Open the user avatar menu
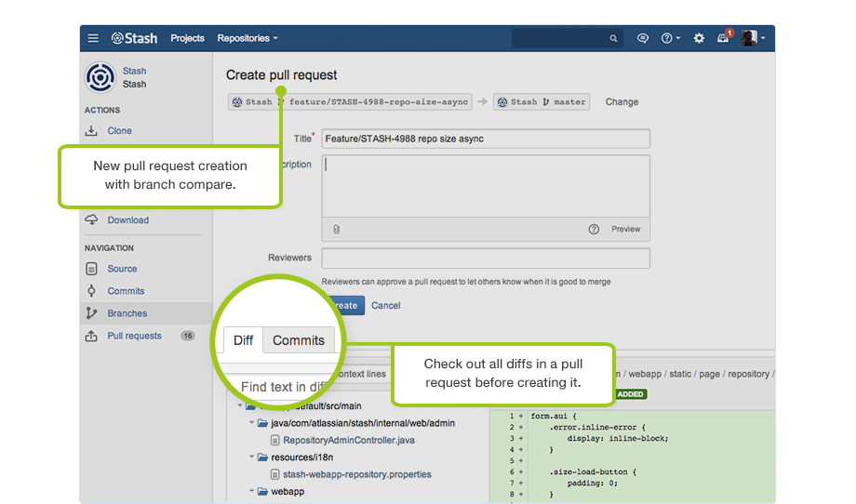856x504 pixels. click(753, 37)
